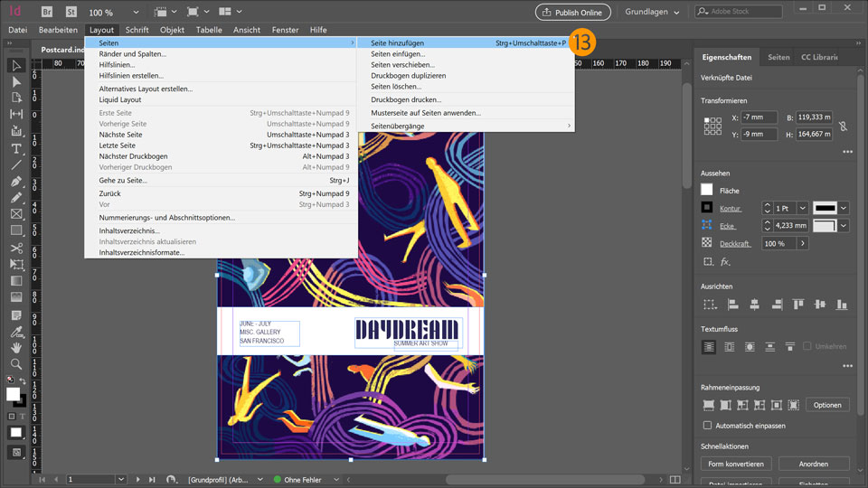Swap fill and stroke colors arrow
The width and height of the screenshot is (868, 488).
pos(22,380)
